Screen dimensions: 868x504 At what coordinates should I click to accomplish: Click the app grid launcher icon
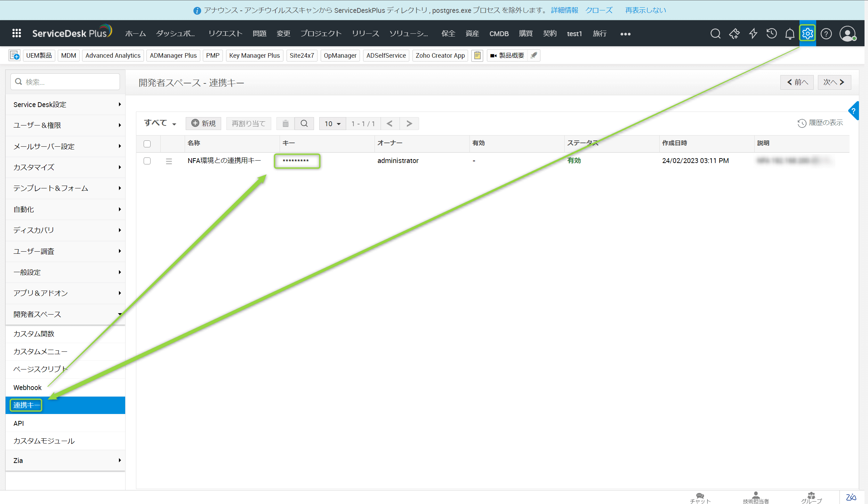coord(16,33)
